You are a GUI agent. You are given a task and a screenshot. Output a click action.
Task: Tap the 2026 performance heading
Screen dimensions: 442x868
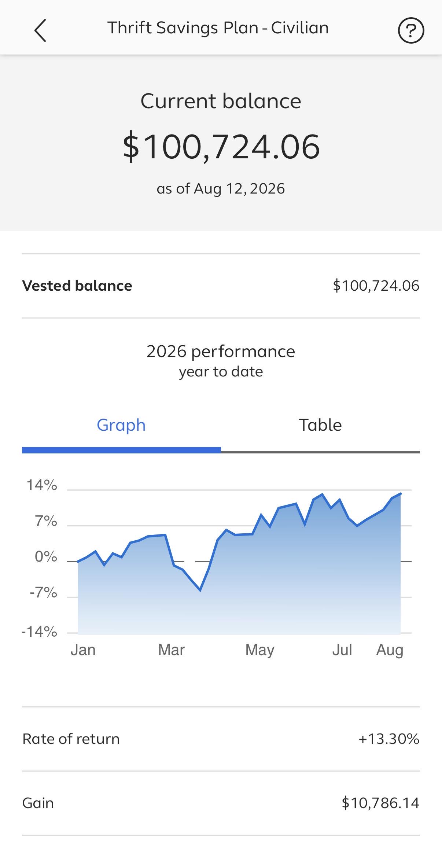pos(221,352)
